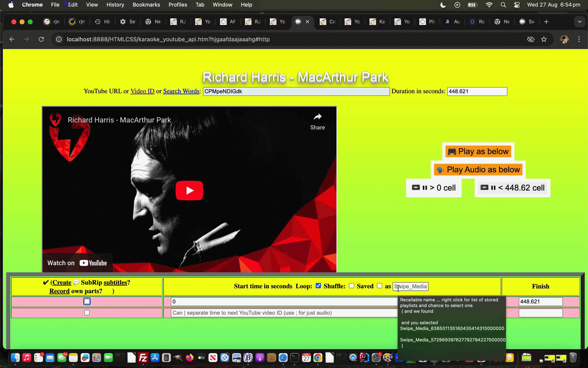Image resolution: width=588 pixels, height=368 pixels.
Task: Bookmark this page with the star
Action: [544, 39]
